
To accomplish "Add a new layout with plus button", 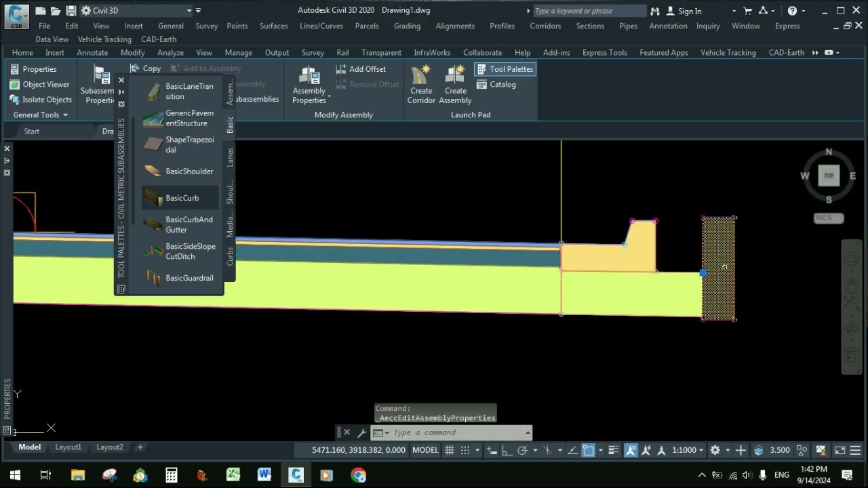I will click(140, 447).
